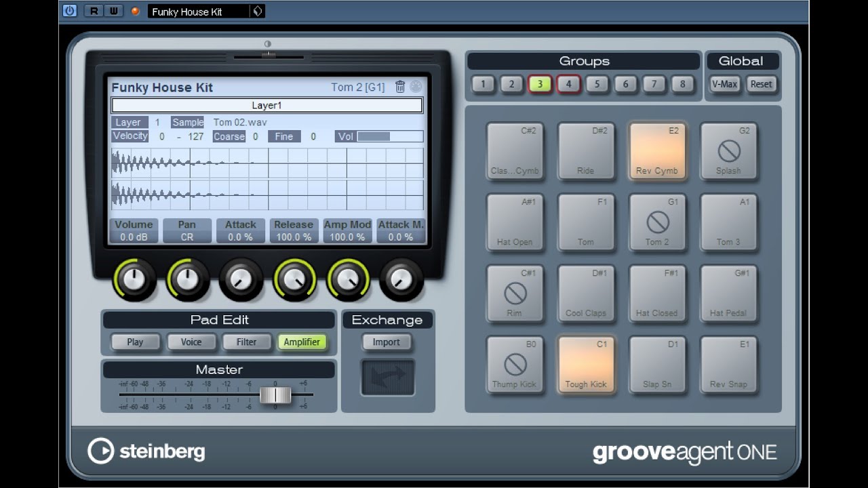Toggle the plugin power bypass button

coord(70,11)
